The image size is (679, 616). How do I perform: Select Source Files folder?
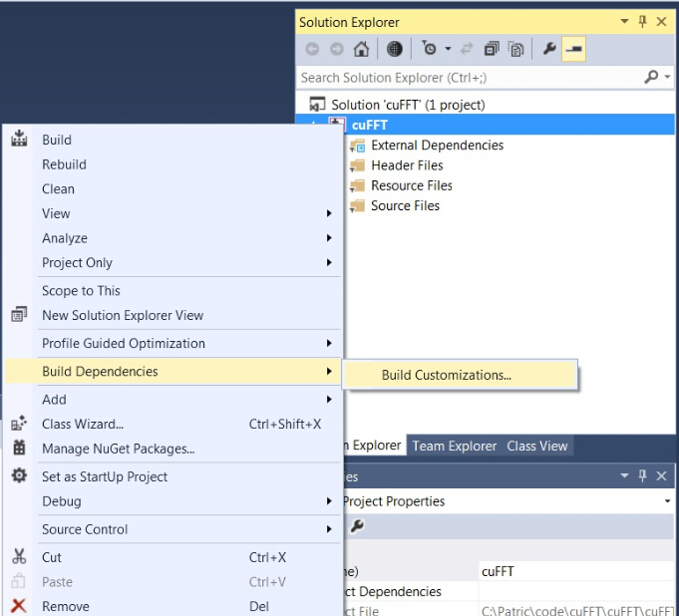405,206
